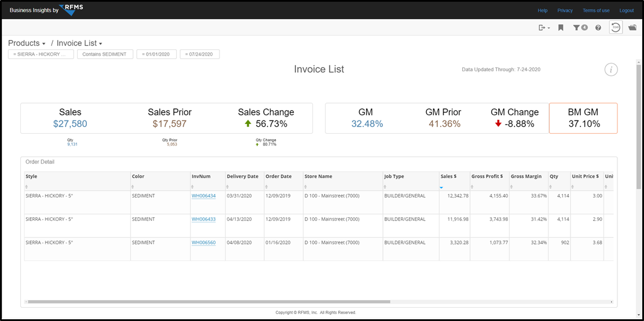644x321 pixels.
Task: Open the = 01/01/2020 date filter
Action: [157, 54]
